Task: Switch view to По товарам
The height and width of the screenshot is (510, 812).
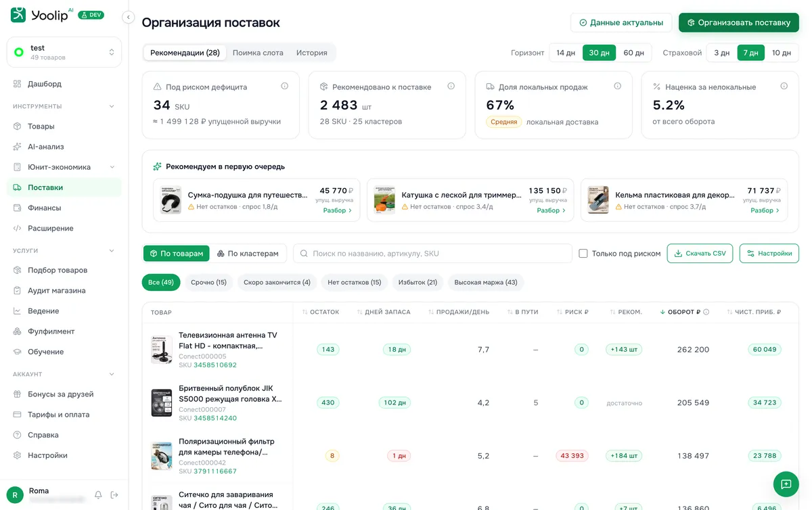Action: point(176,254)
